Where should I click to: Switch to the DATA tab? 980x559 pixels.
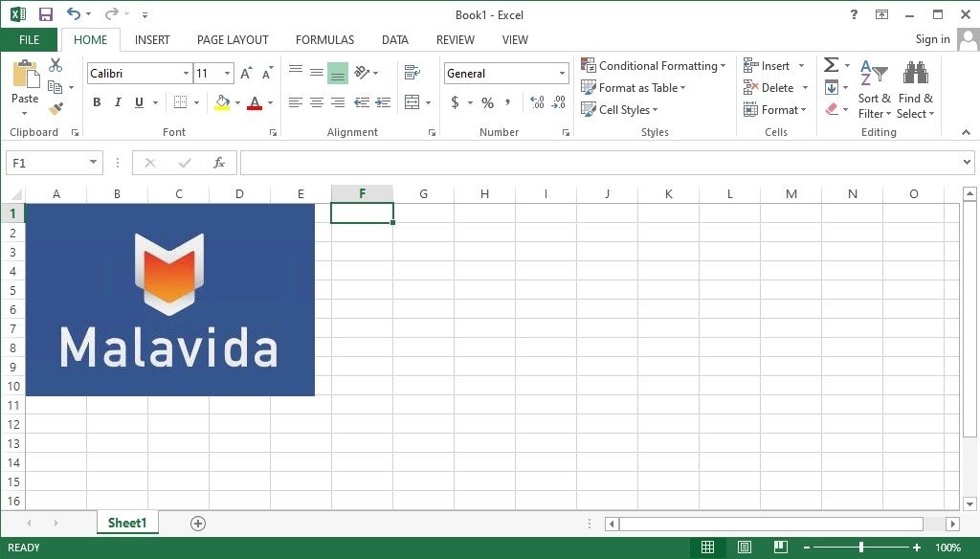(395, 39)
